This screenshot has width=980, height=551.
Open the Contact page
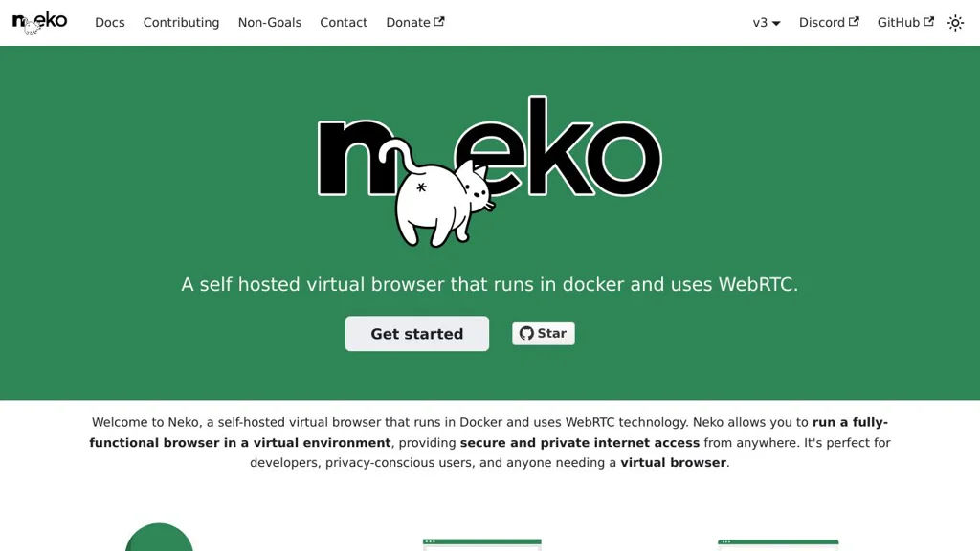[x=344, y=23]
